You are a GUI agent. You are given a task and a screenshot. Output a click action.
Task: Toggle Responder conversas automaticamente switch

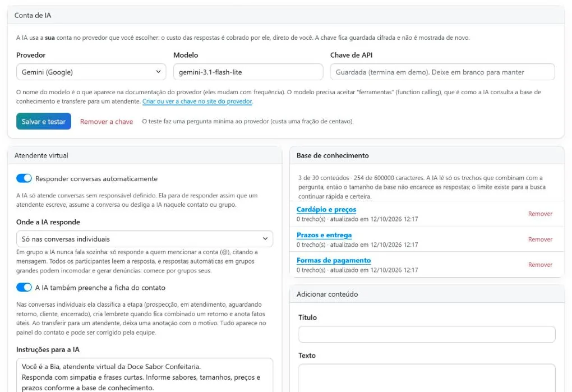[x=24, y=178]
